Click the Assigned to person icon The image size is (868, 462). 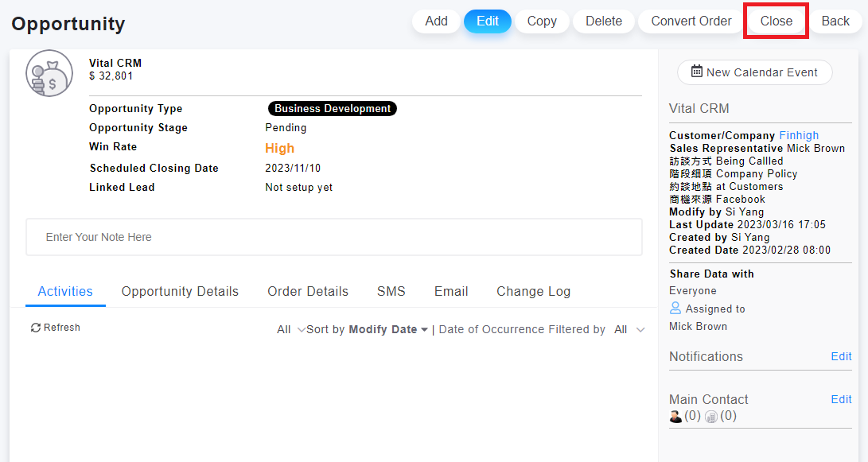(x=675, y=309)
